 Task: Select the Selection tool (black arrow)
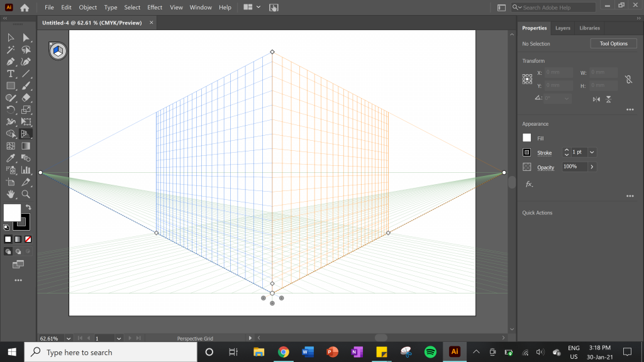11,38
